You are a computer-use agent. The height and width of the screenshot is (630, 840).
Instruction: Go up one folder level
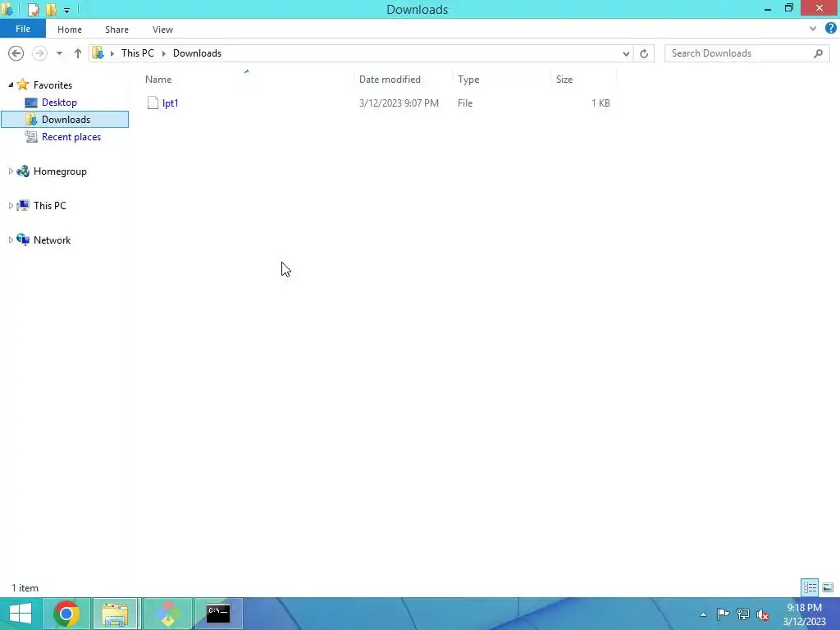(78, 53)
